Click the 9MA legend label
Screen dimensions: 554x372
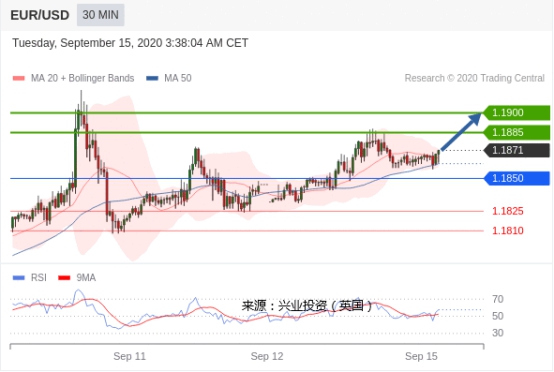[86, 278]
